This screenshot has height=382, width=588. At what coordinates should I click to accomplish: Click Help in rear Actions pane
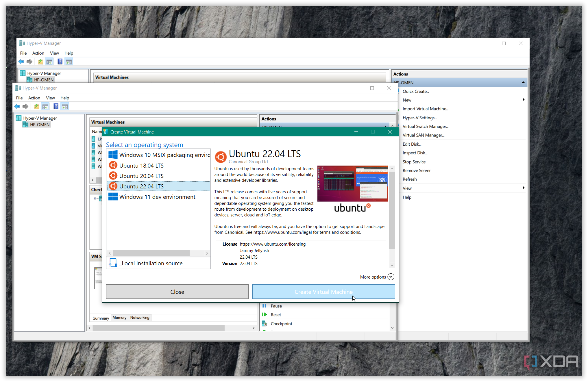(407, 197)
